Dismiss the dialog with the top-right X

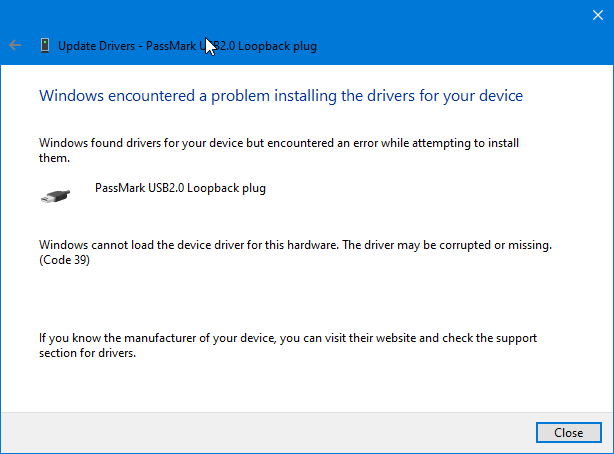point(598,15)
